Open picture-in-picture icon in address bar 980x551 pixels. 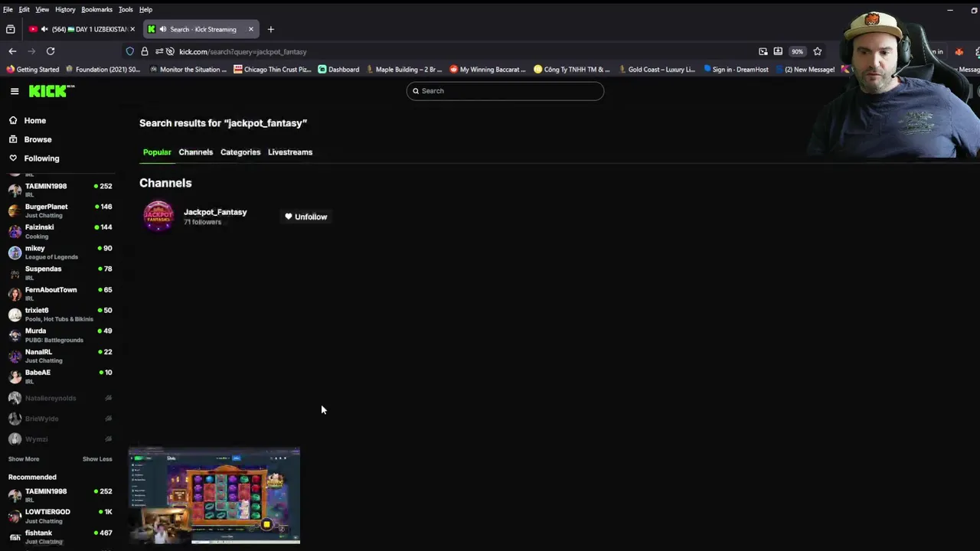(763, 51)
